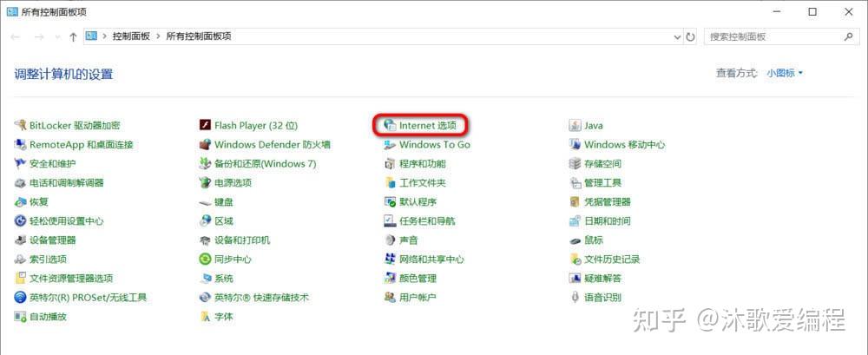
Task: Click the 管理工具 icon
Action: (575, 183)
